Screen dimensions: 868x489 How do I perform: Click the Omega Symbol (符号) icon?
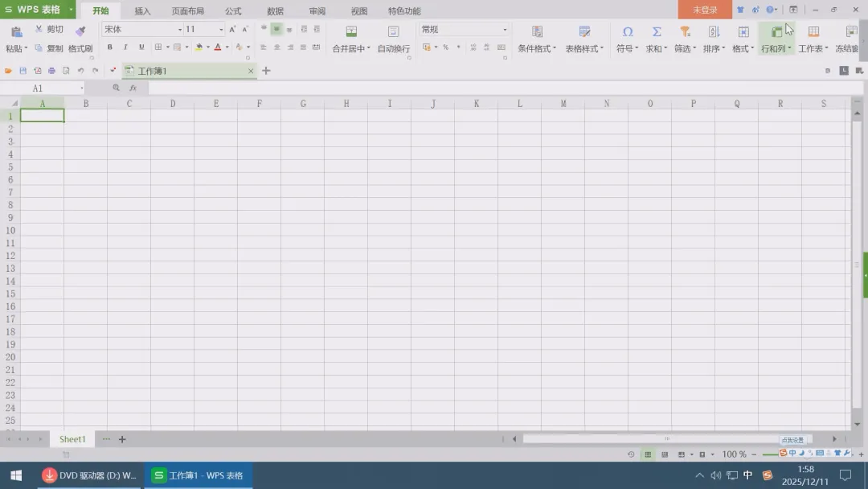(627, 31)
